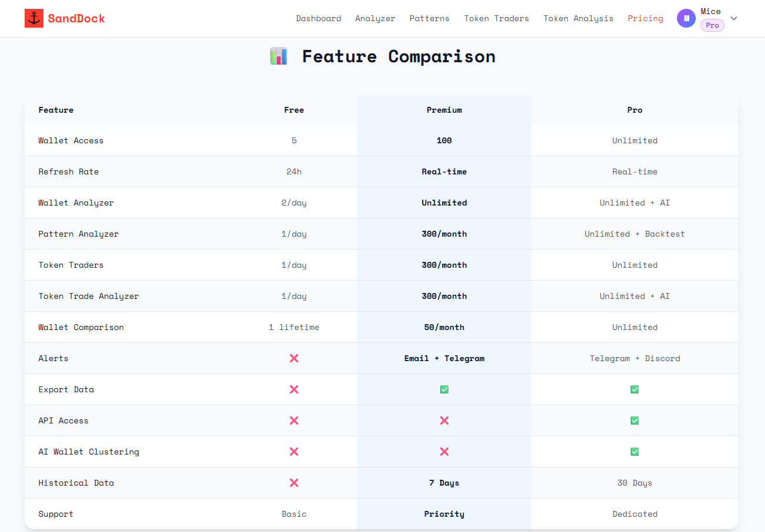Click the bar chart emoji beside Feature Comparison
Viewport: 765px width, 532px height.
(278, 56)
